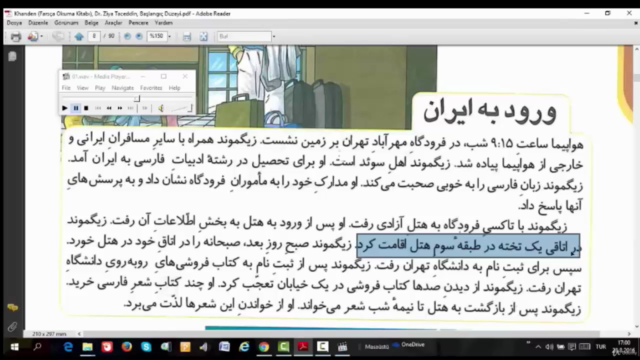640x360 pixels.
Task: Open the Dosya menu
Action: click(x=14, y=23)
